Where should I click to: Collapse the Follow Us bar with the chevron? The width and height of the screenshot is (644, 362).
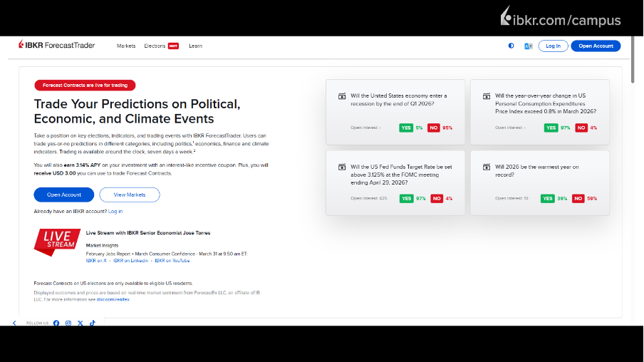14,323
